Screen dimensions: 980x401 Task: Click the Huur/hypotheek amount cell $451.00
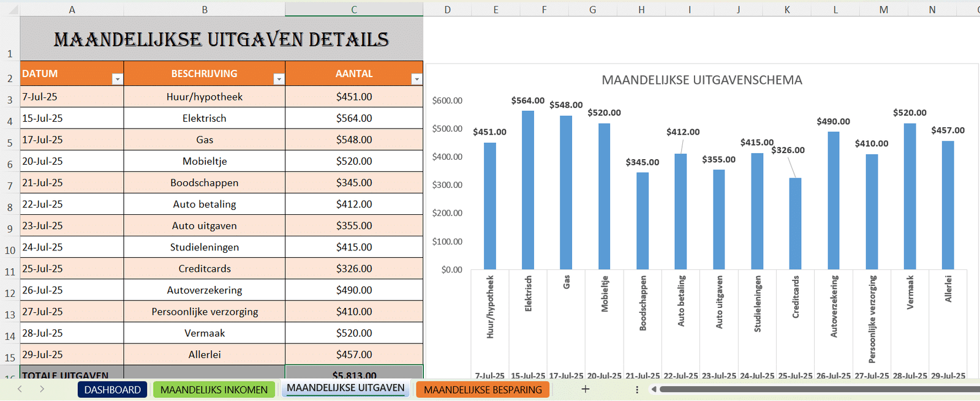click(x=354, y=97)
